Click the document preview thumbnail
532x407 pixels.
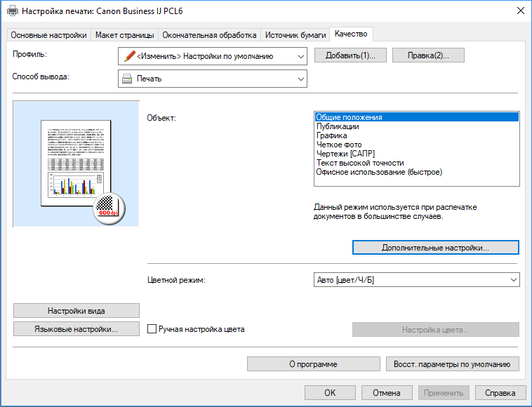[76, 163]
